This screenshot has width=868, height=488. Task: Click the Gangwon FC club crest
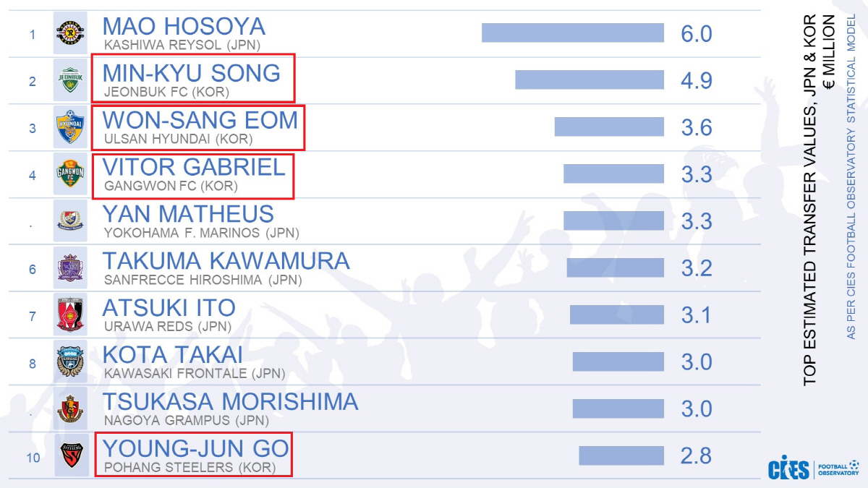tap(70, 174)
